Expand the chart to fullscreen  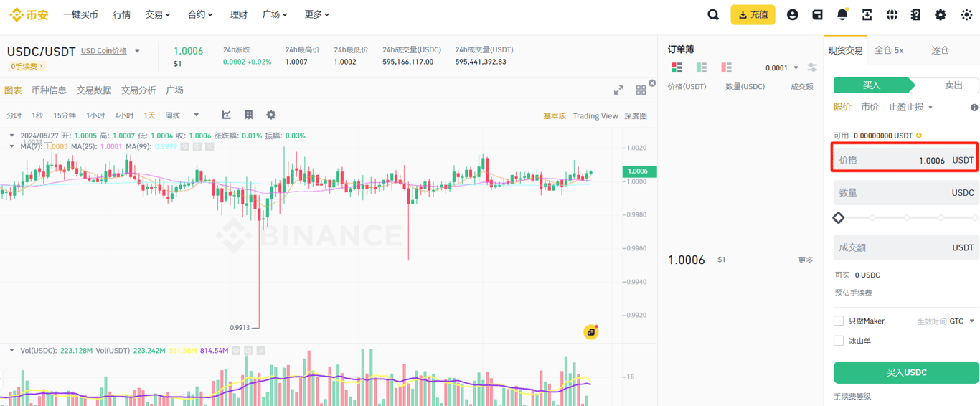[x=618, y=90]
